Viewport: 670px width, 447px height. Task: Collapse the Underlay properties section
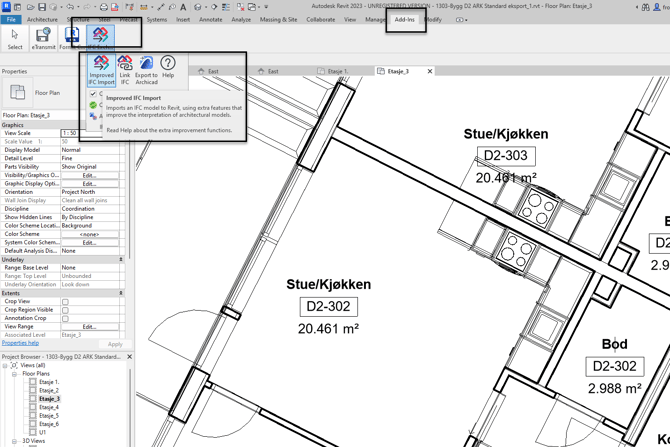pos(121,259)
